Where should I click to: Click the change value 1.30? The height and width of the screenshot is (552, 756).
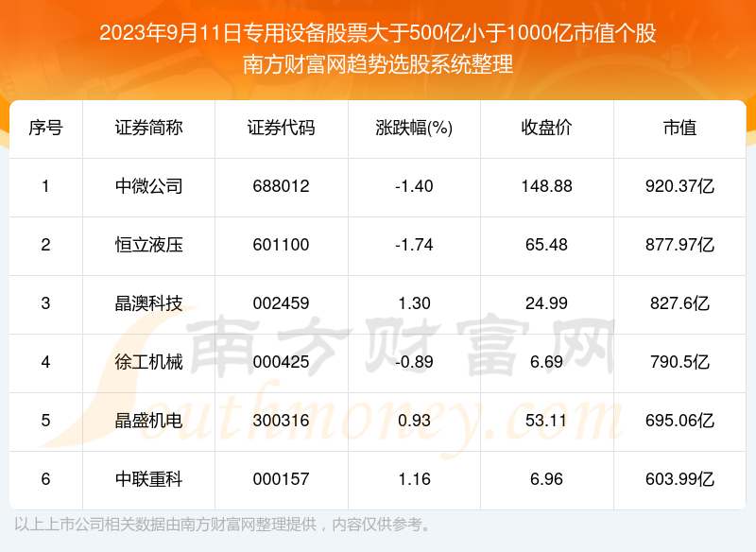pos(414,303)
